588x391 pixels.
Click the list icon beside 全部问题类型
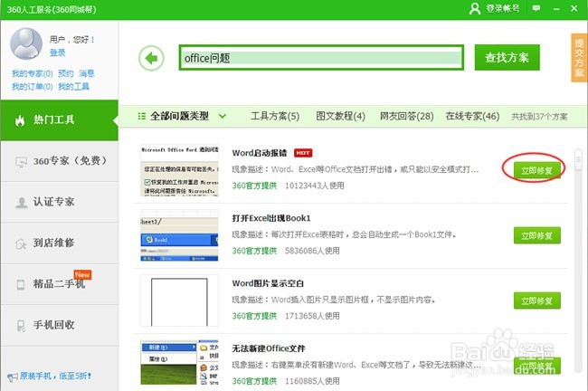(142, 117)
